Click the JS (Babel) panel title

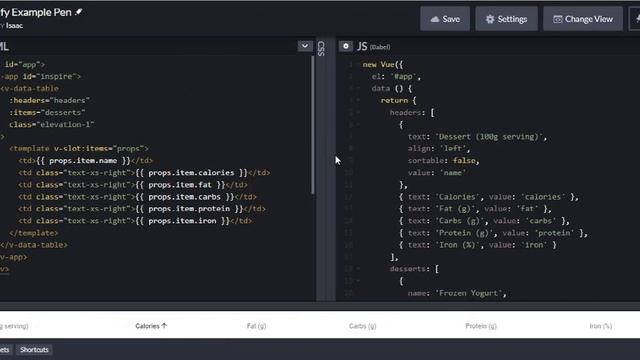coord(373,47)
